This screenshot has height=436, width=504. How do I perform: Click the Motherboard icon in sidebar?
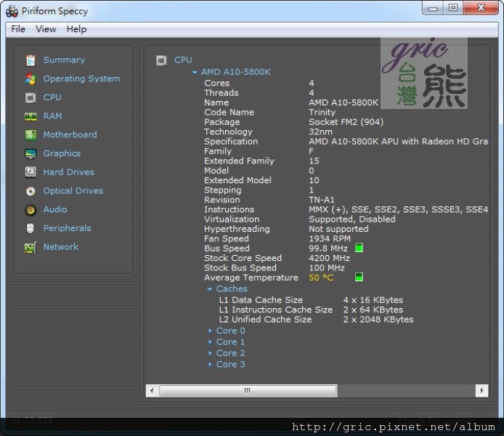pos(31,135)
